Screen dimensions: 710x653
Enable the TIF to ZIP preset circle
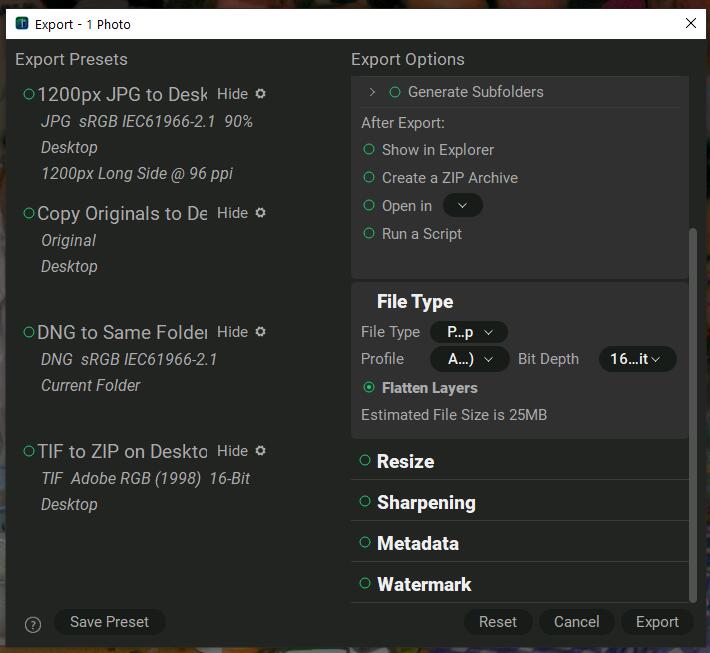point(29,452)
